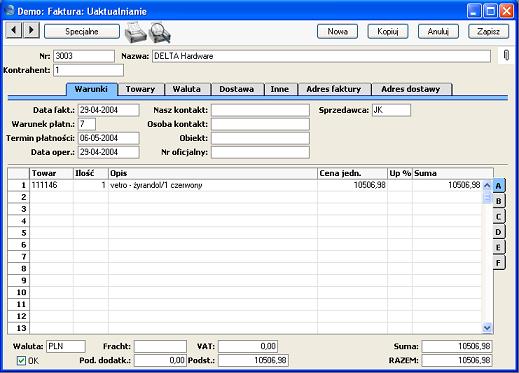The height and width of the screenshot is (373, 519).
Task: Select flip C of the item grid
Action: (499, 217)
